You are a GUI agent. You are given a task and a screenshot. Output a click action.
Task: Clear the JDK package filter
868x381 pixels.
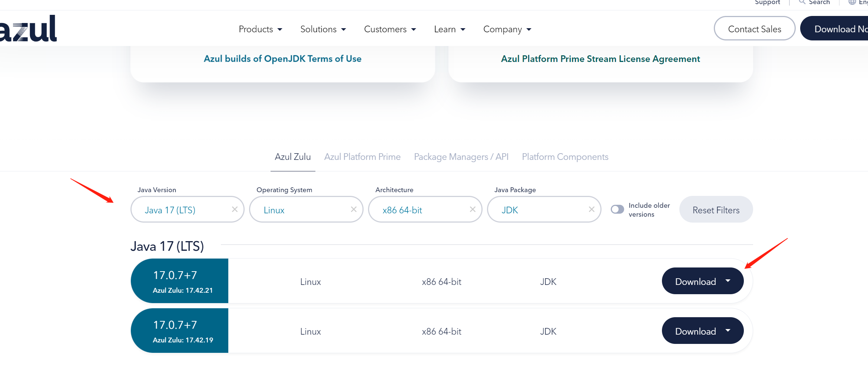coord(592,210)
